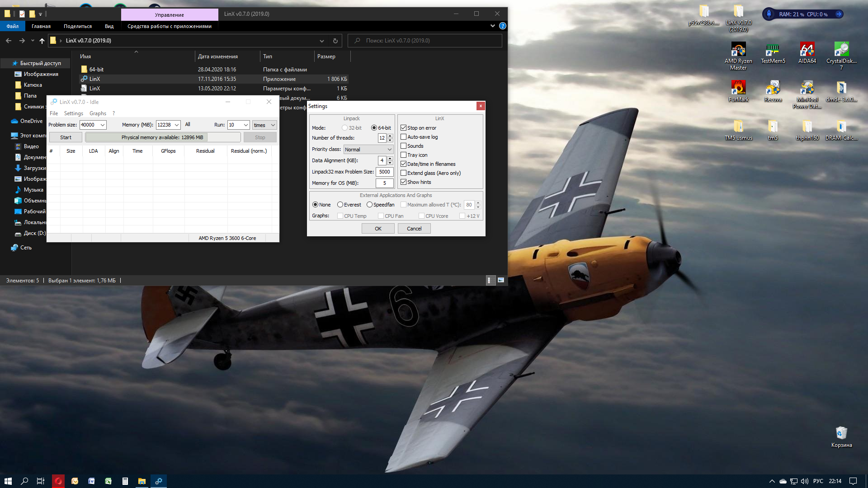Click File Explorer icon in taskbar
Image resolution: width=868 pixels, height=488 pixels.
142,481
